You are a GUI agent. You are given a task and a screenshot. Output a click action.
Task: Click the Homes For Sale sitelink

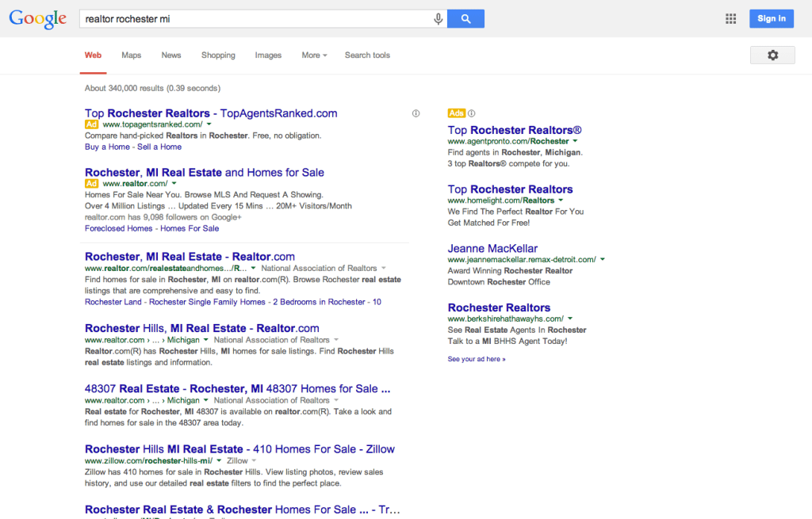pos(190,229)
